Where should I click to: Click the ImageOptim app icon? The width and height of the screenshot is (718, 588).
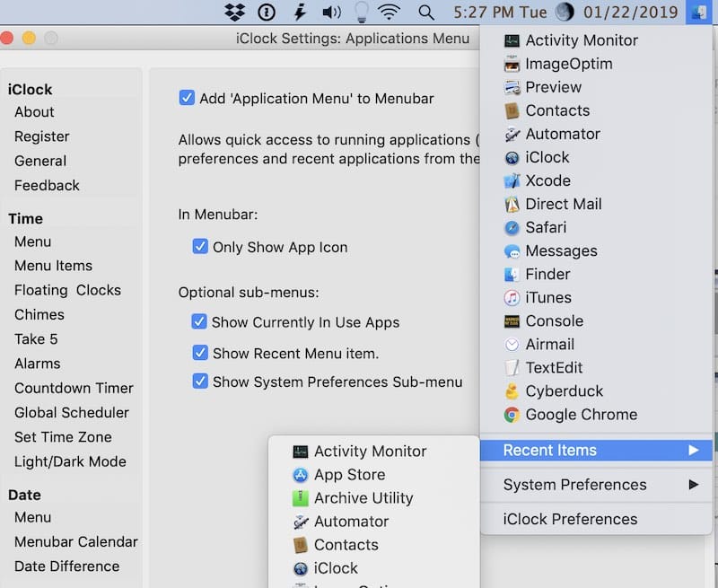point(512,64)
